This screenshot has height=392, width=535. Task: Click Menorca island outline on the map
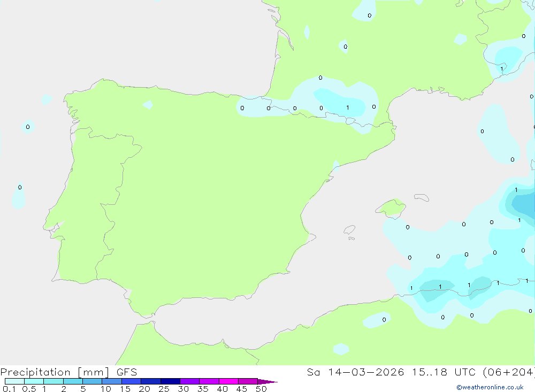(422, 197)
